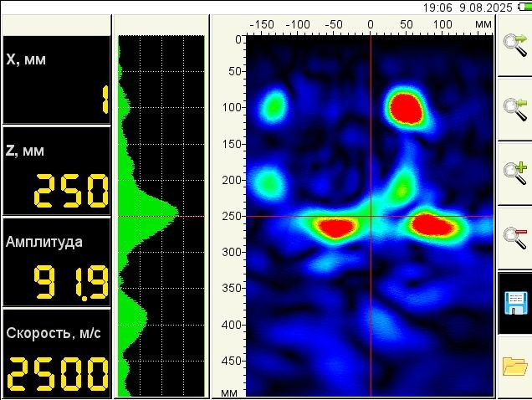532x400 pixels.
Task: Click the magnifier icon with right-pointing arrow
Action: [514, 44]
